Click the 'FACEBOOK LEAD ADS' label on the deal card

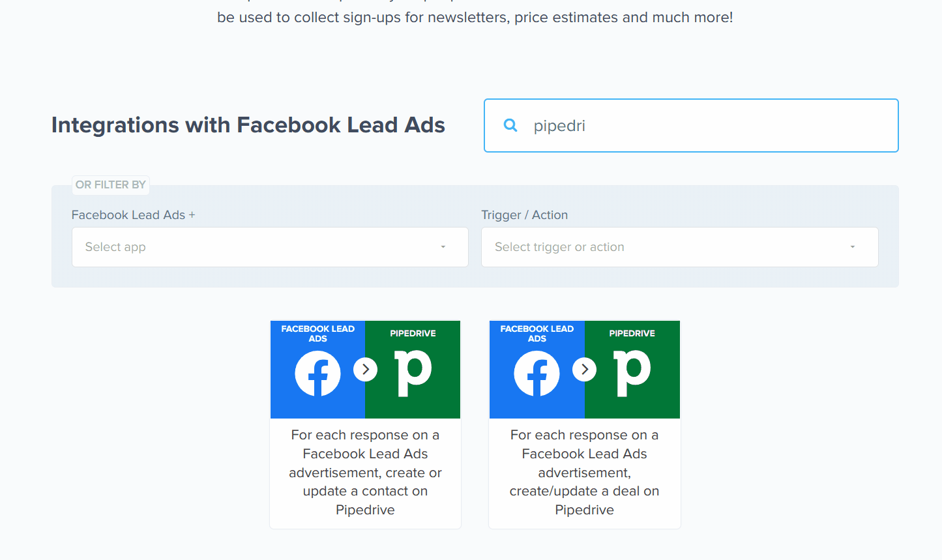point(537,334)
